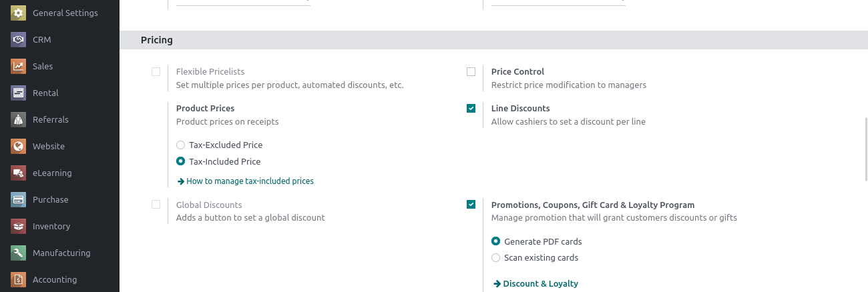Select the Sales chart icon
Viewport: 868px width, 292px height.
19,66
